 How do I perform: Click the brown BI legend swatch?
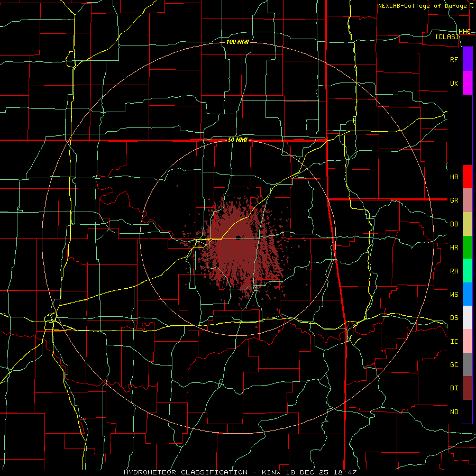click(x=467, y=388)
